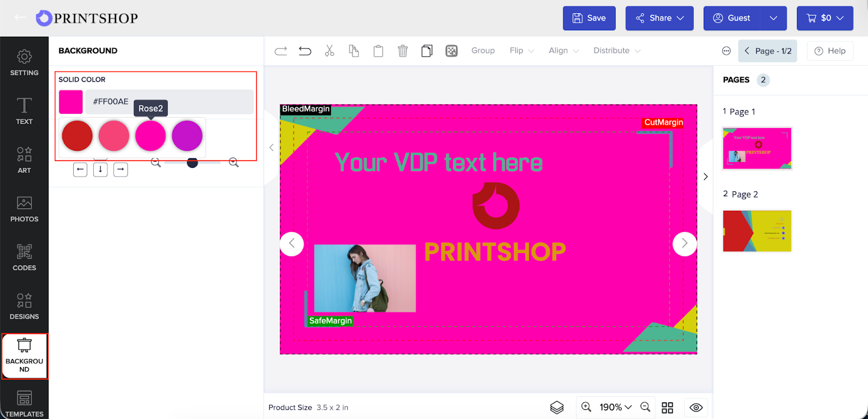
Task: Click the clipboard paste icon
Action: (378, 51)
